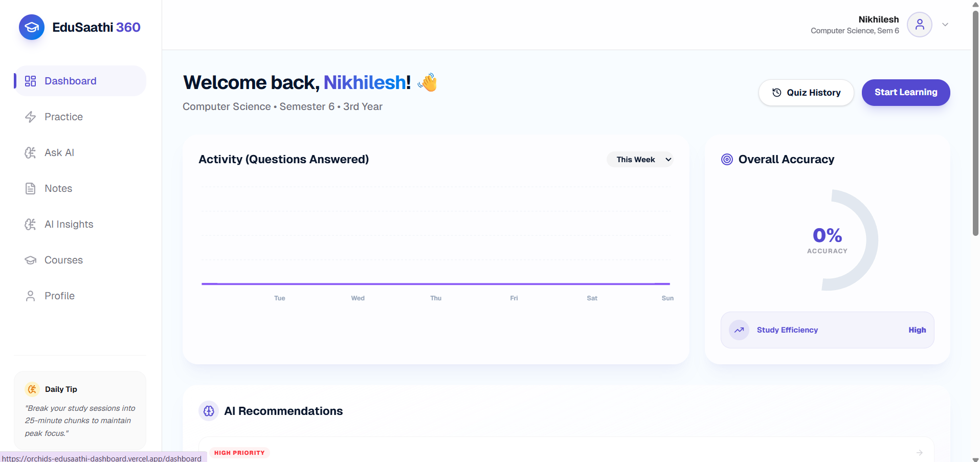This screenshot has width=980, height=462.
Task: Click the AI Recommendations brain icon
Action: (x=209, y=411)
